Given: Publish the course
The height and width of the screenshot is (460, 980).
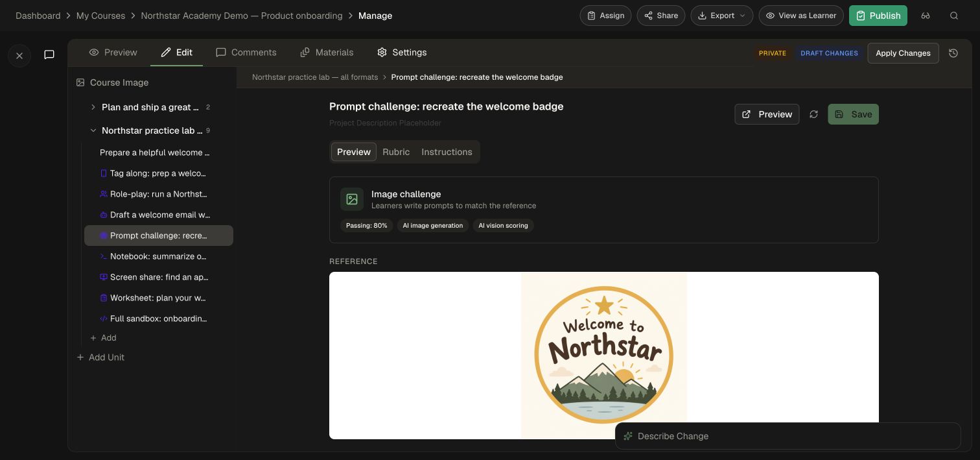Looking at the screenshot, I should pyautogui.click(x=878, y=16).
